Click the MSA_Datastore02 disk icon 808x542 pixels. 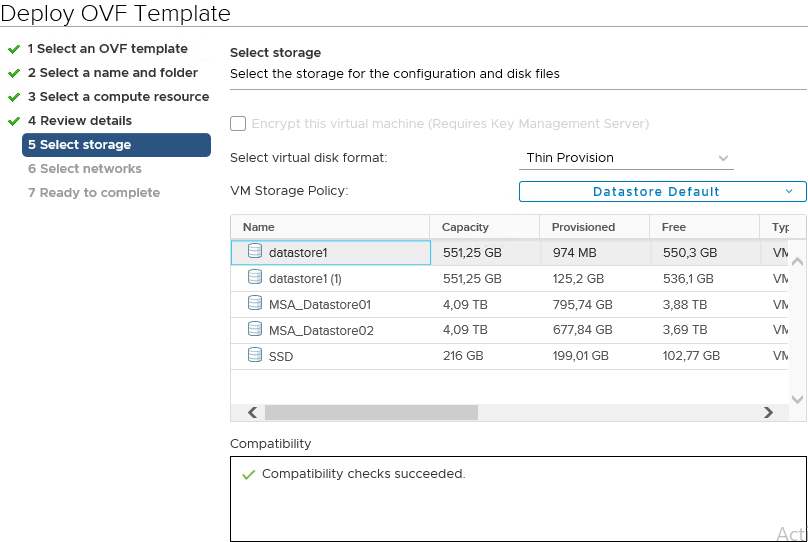point(255,329)
